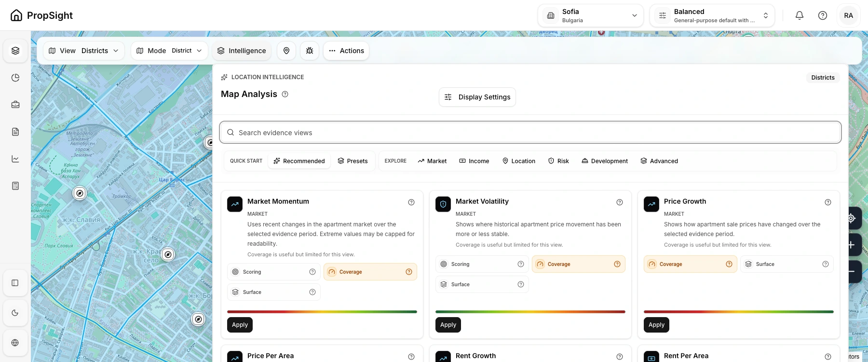Open the line chart trends sidebar icon
Viewport: 868px width, 362px height.
[15, 159]
